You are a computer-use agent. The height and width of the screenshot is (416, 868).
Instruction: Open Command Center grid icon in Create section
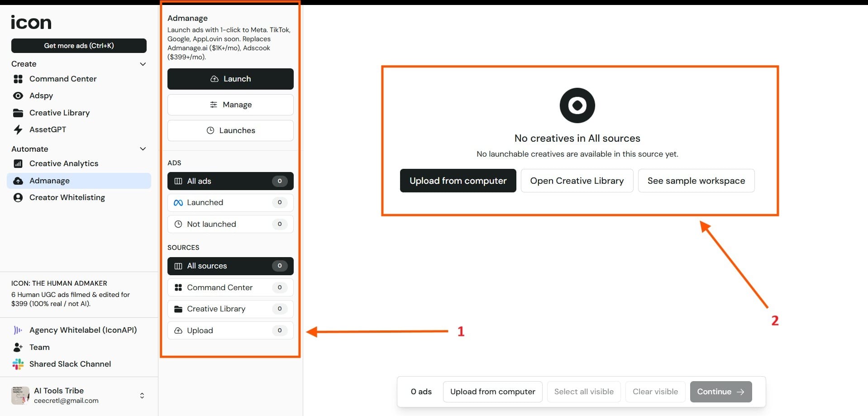point(18,79)
